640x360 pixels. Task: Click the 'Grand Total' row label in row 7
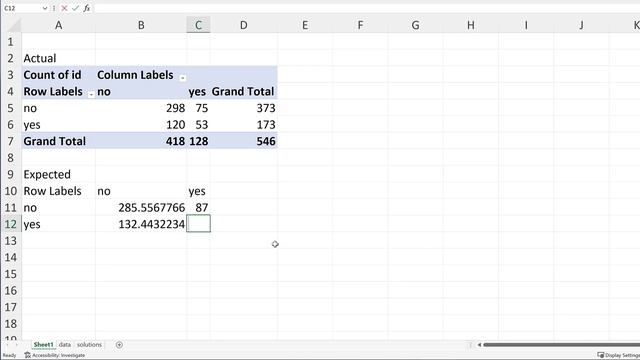point(58,141)
